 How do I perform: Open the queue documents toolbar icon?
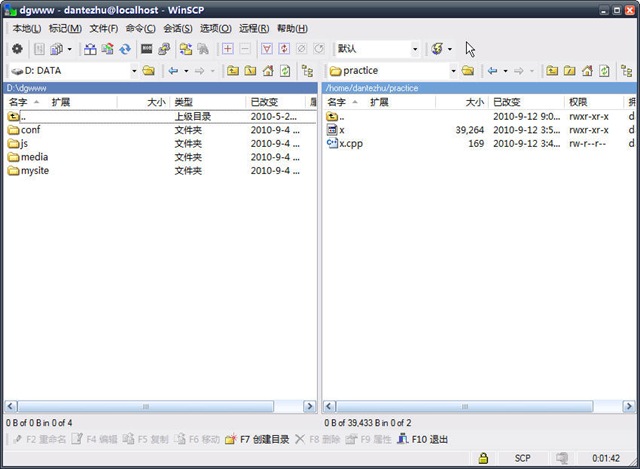pos(56,49)
